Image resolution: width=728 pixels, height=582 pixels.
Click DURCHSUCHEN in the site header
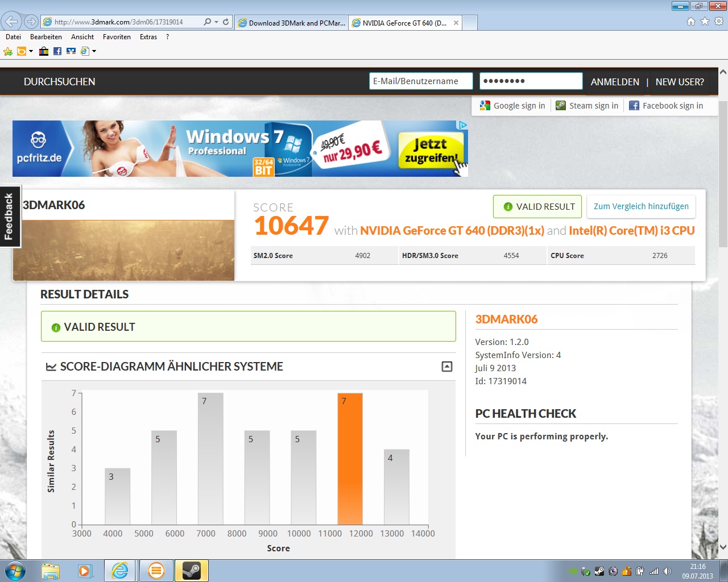point(60,82)
